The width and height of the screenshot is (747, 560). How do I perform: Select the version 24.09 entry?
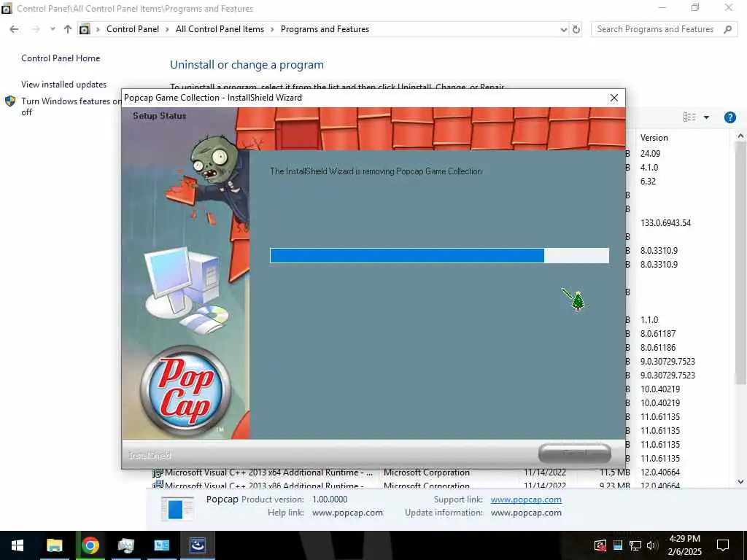coord(650,153)
